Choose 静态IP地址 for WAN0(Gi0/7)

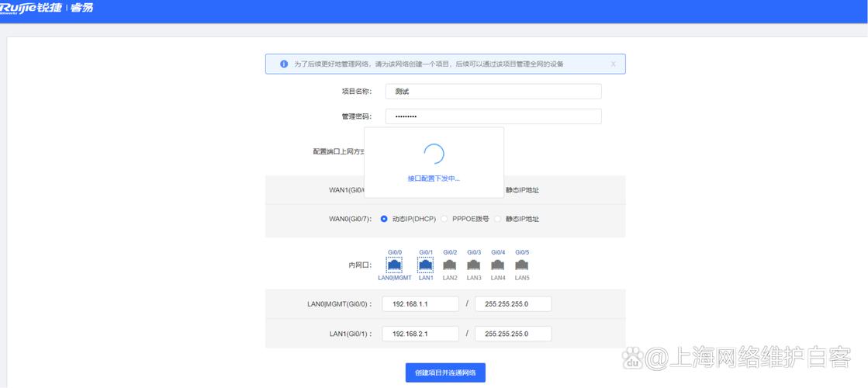click(x=498, y=219)
